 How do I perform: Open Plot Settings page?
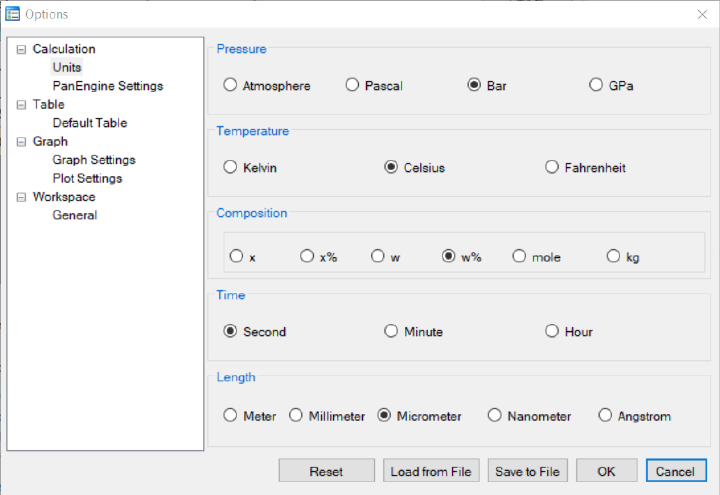click(x=87, y=178)
